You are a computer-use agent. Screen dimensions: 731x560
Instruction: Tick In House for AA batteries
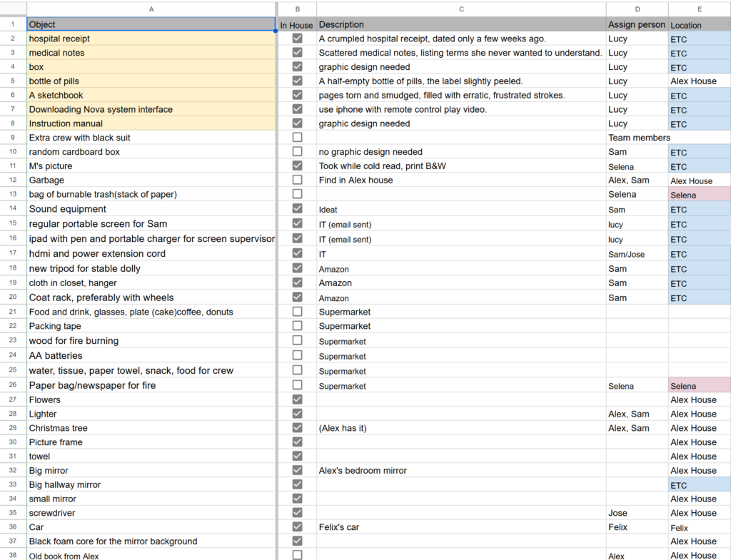click(x=297, y=355)
